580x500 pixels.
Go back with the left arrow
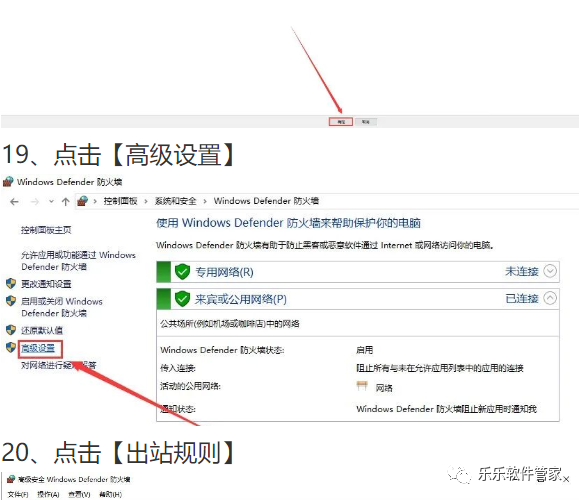pos(14,202)
